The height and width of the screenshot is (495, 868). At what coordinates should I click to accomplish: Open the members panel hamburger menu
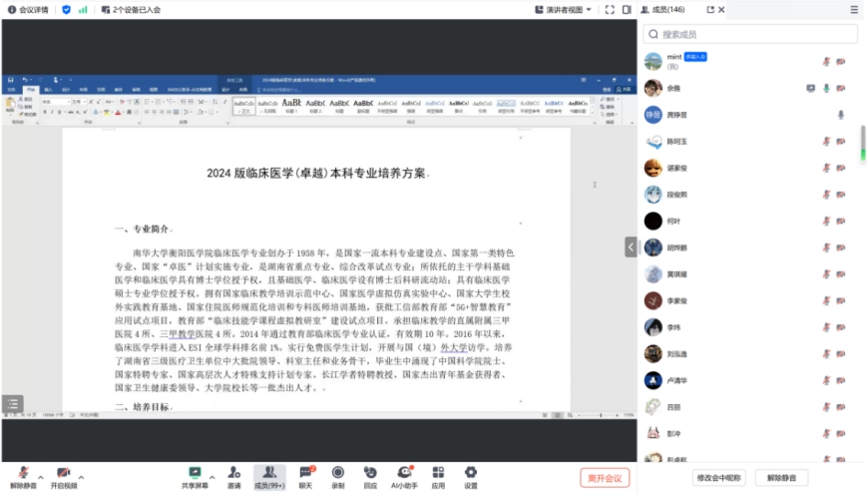[854, 9]
